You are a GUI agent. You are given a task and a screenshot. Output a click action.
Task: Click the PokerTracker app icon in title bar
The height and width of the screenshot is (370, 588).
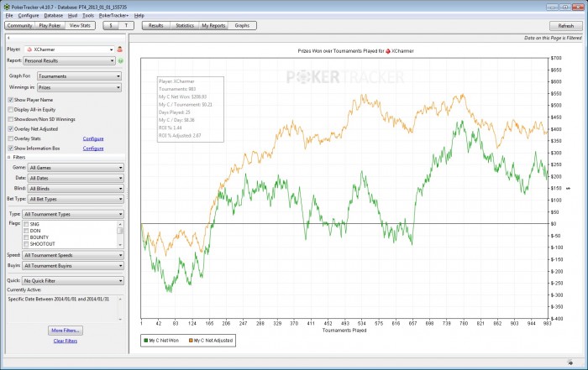[x=7, y=7]
